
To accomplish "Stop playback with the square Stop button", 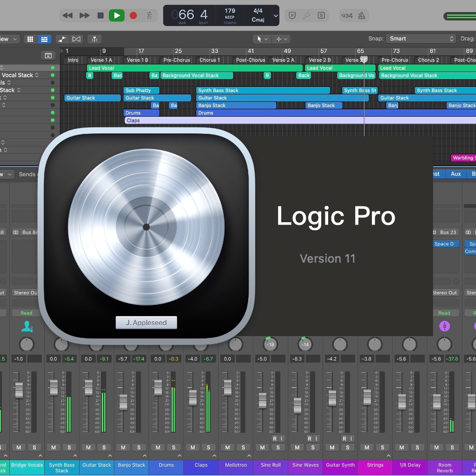I will tap(100, 15).
